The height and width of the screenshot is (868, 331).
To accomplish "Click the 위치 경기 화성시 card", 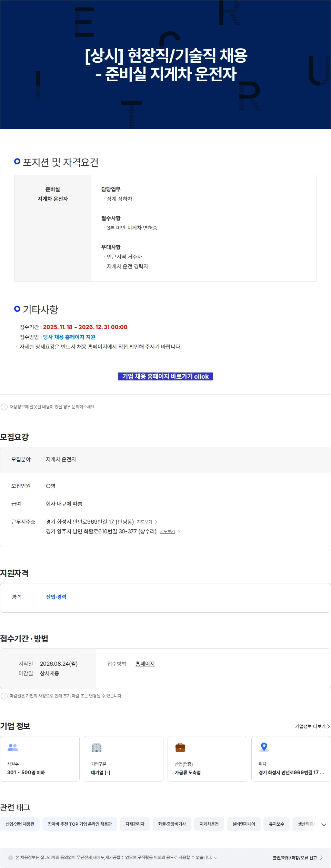I will click(291, 759).
